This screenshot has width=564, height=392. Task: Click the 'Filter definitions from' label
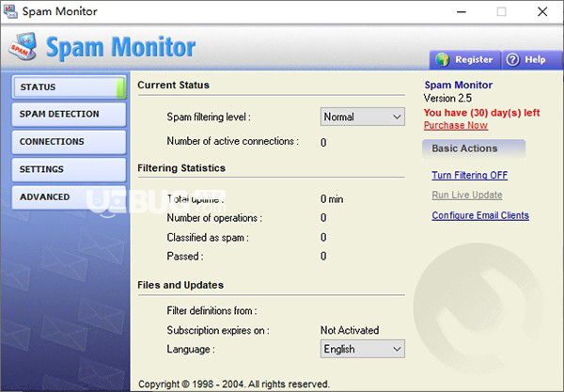click(x=211, y=311)
